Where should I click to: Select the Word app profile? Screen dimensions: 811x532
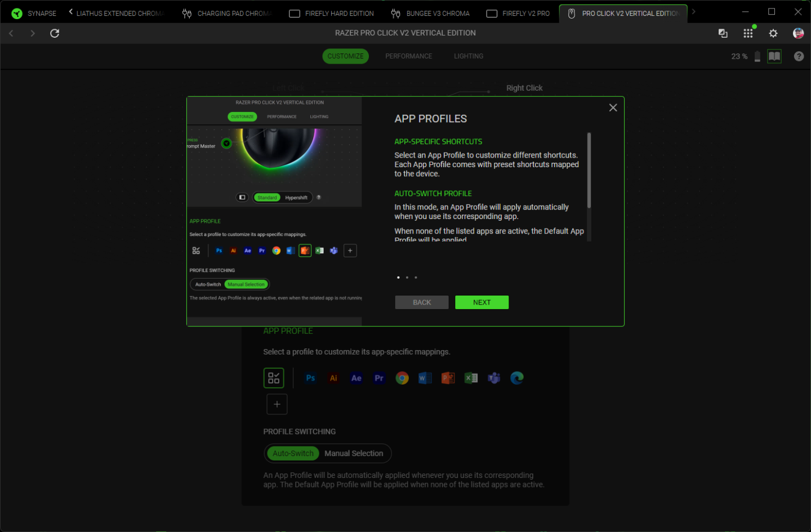point(425,378)
